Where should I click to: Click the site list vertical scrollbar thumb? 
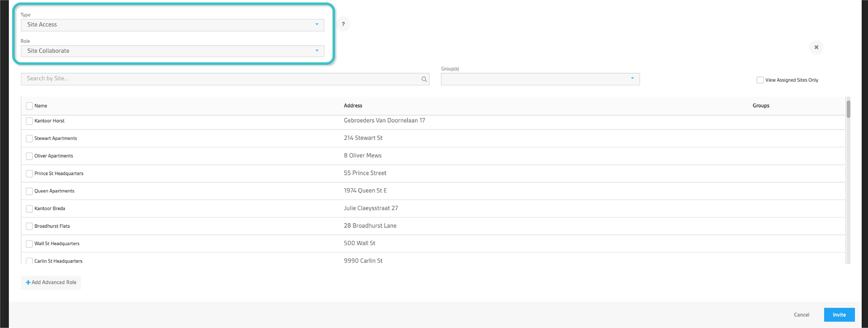tap(848, 109)
